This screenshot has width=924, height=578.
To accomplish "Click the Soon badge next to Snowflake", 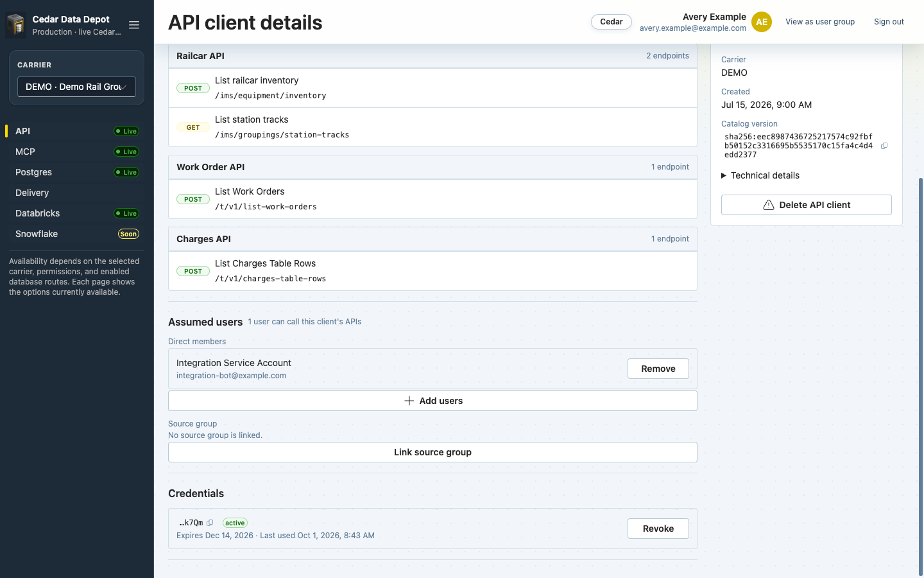I will [128, 234].
